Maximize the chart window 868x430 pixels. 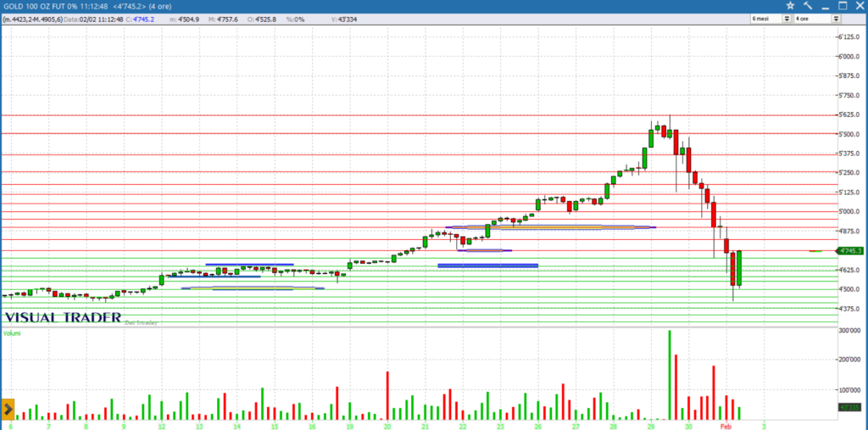tap(843, 6)
